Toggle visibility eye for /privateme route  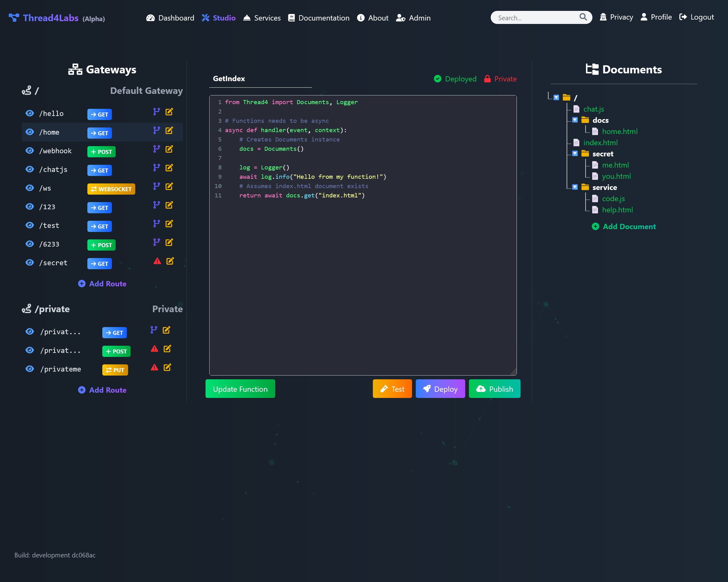coord(30,369)
